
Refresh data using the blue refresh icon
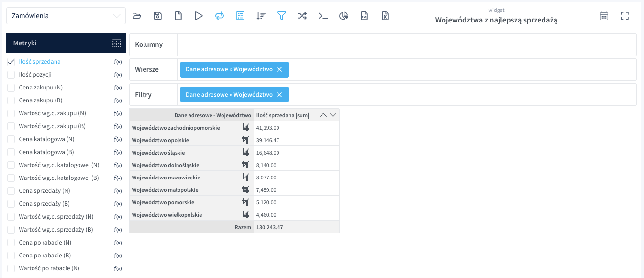pos(219,15)
